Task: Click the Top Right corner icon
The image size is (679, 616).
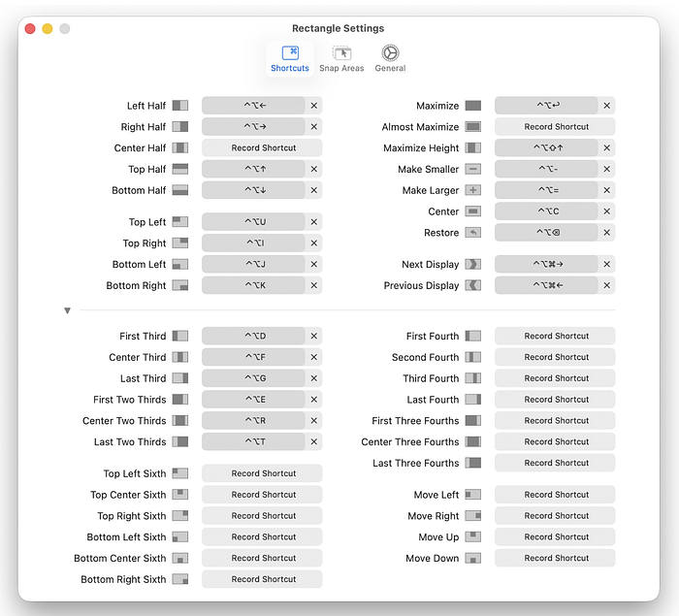Action: click(180, 243)
